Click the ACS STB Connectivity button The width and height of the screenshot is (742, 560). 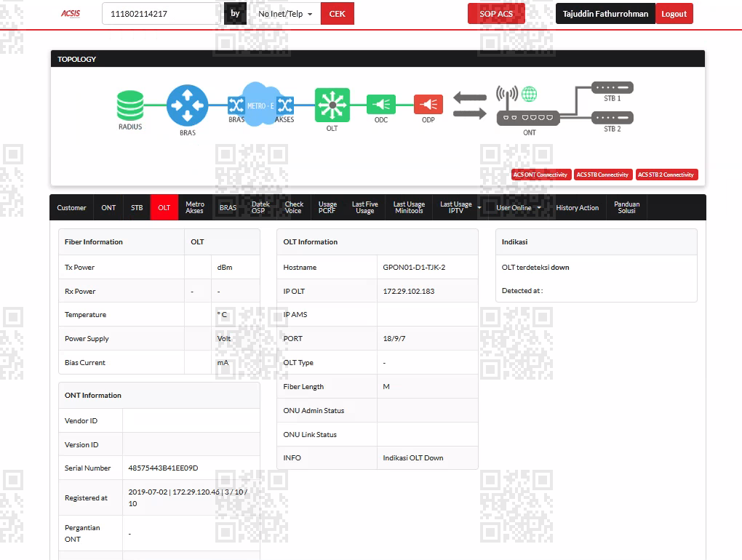(602, 175)
